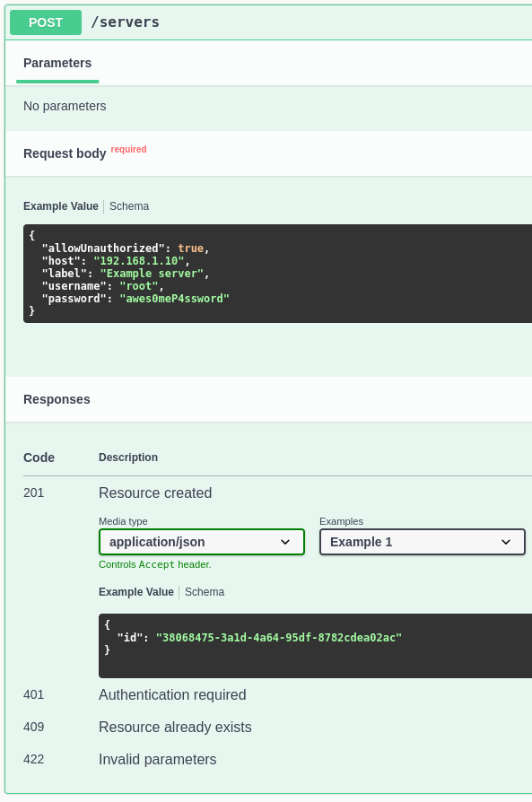This screenshot has width=532, height=802.
Task: Click the 201 response code
Action: (x=34, y=493)
